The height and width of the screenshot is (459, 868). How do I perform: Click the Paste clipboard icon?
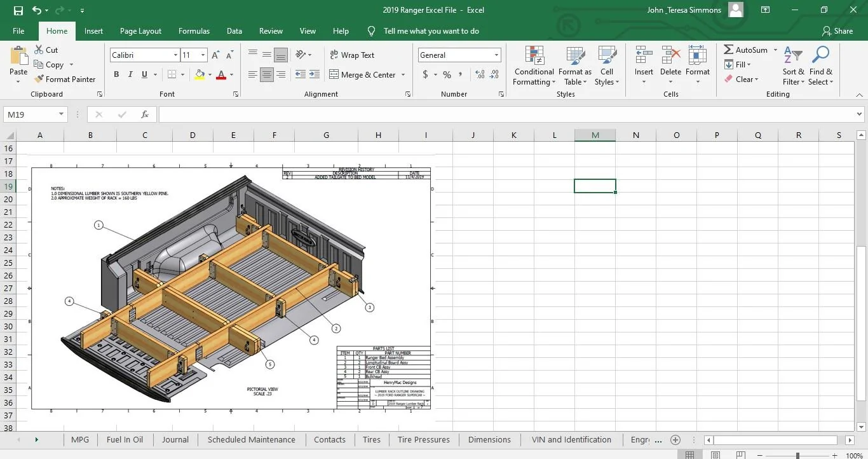18,55
